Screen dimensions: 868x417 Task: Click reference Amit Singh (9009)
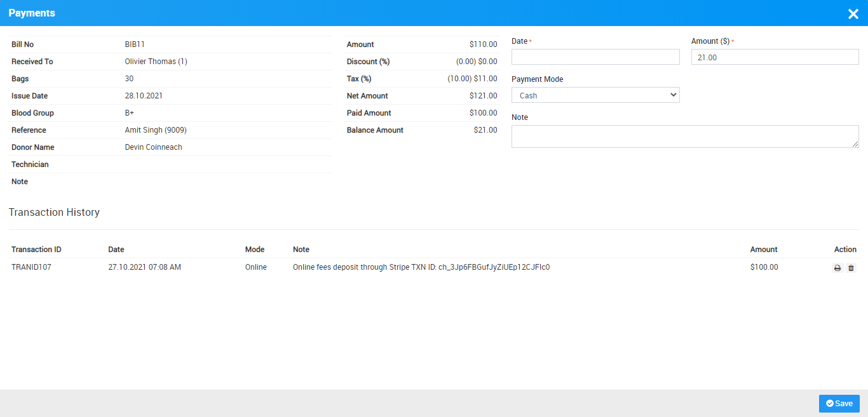[x=156, y=130]
